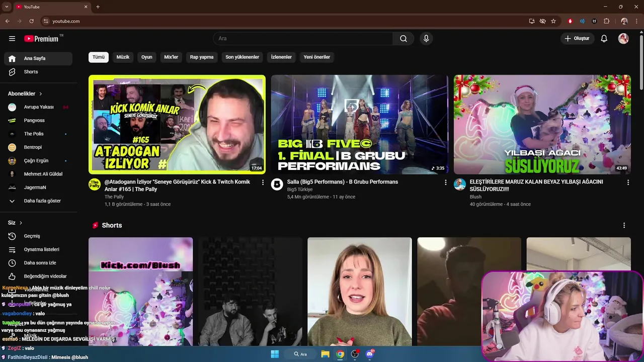
Task: Click the search magnifier button
Action: pyautogui.click(x=404, y=39)
